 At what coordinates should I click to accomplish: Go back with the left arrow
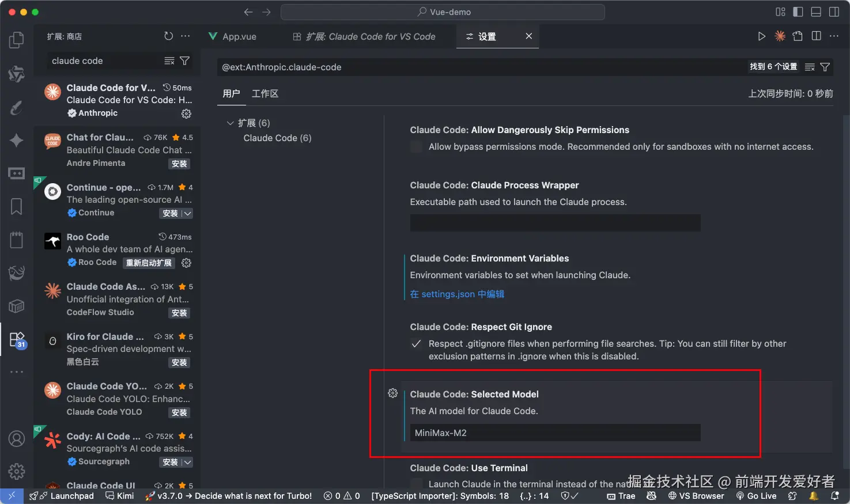click(248, 12)
